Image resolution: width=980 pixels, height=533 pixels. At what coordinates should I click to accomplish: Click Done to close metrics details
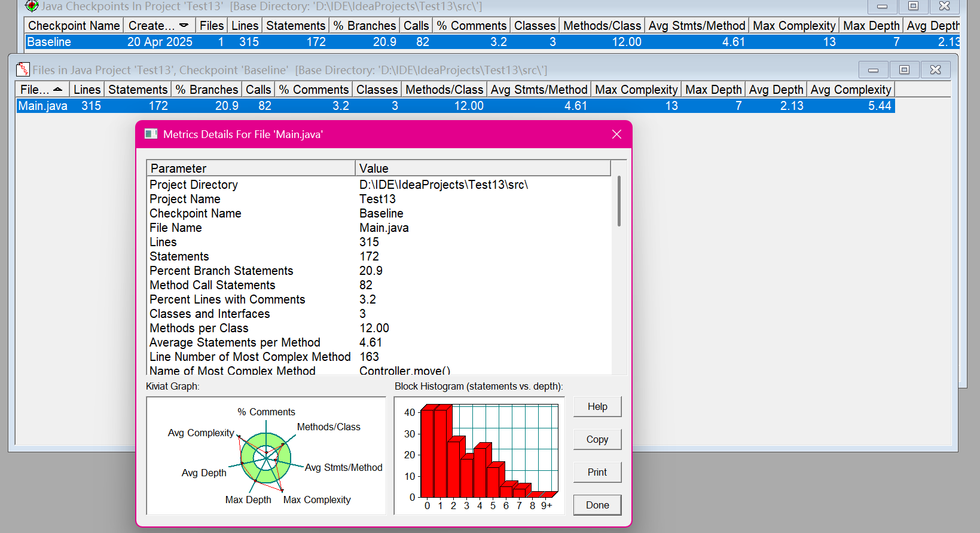(597, 505)
